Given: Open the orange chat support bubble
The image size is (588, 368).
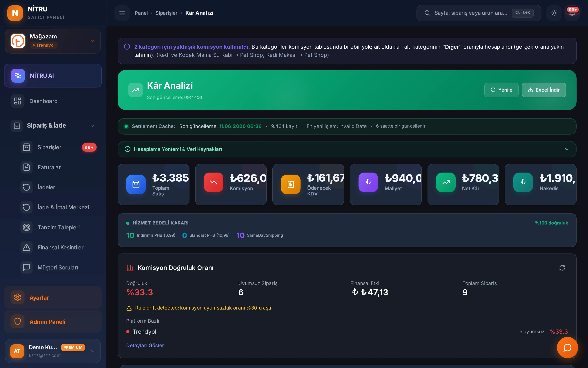Looking at the screenshot, I should point(567,348).
